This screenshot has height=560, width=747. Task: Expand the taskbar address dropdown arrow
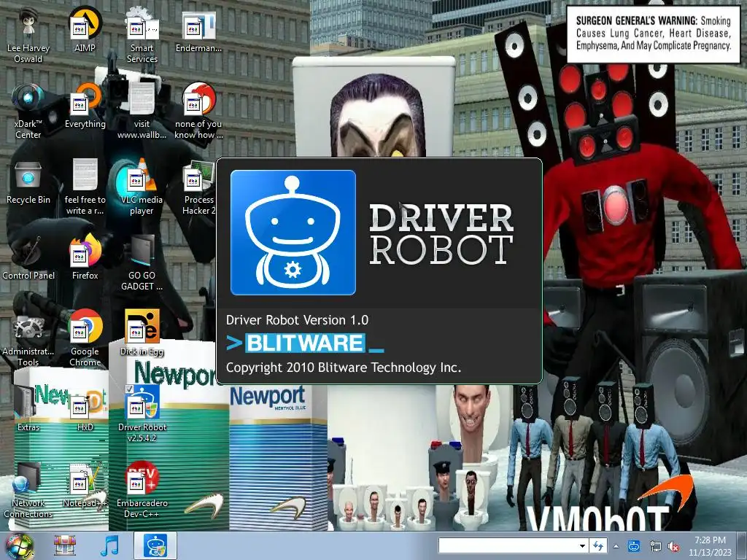(x=582, y=545)
